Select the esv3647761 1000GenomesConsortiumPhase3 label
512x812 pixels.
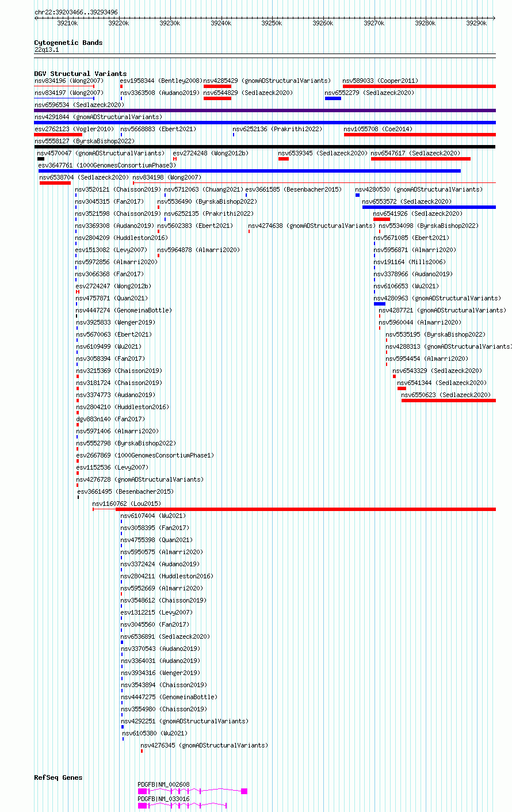click(107, 165)
